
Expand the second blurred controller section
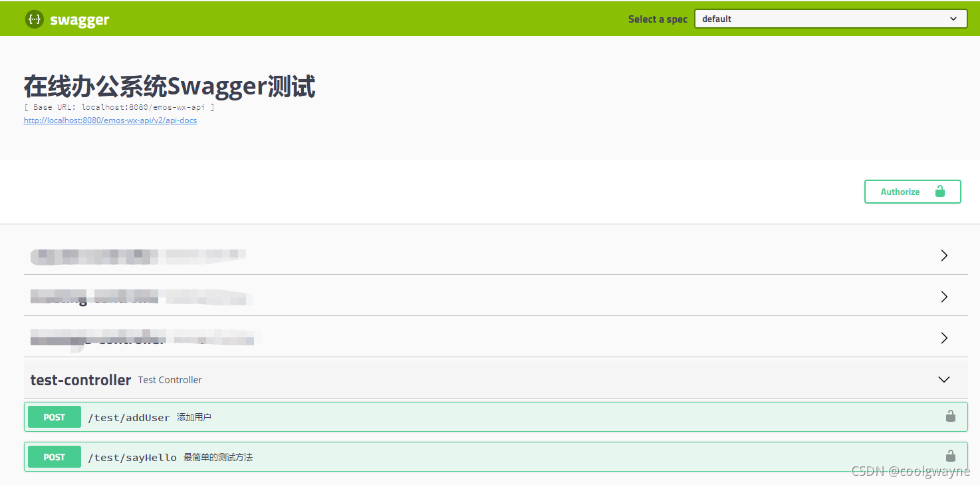pos(944,297)
